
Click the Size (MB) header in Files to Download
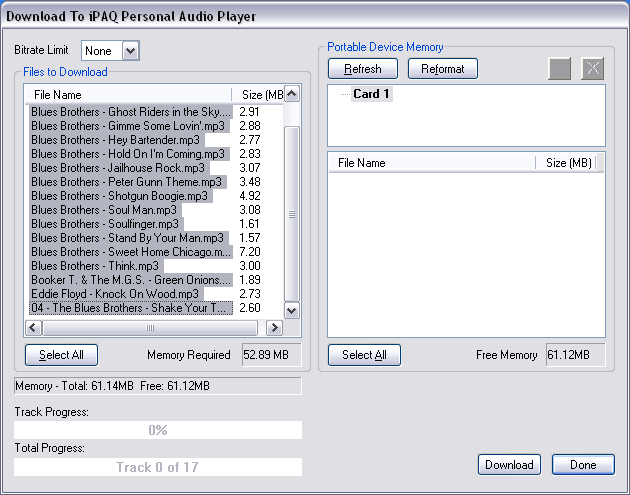pyautogui.click(x=258, y=95)
